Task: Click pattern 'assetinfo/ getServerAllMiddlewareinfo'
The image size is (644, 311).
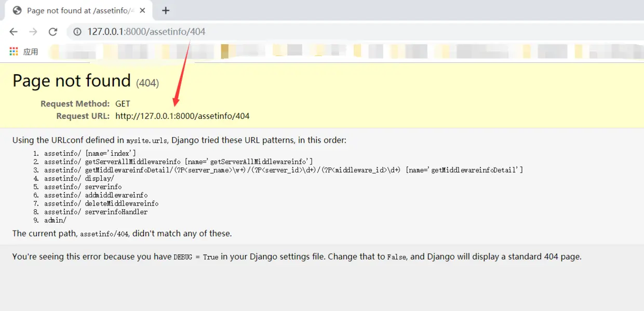Action: (179, 161)
